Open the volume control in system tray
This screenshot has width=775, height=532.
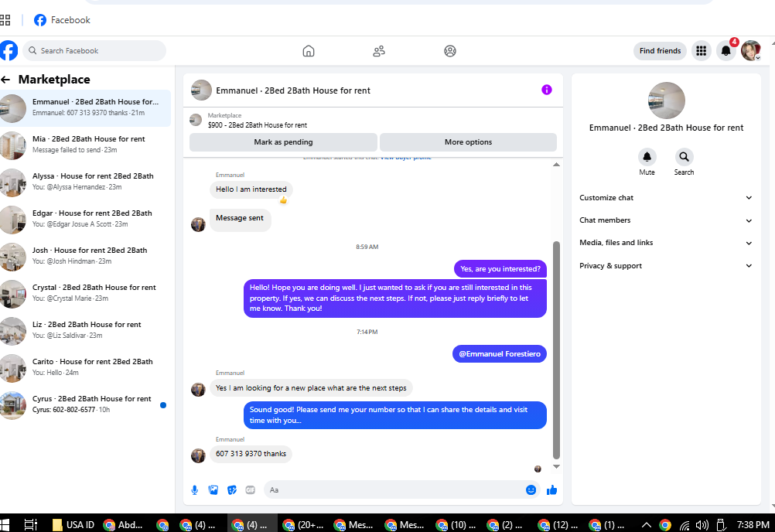tap(702, 525)
